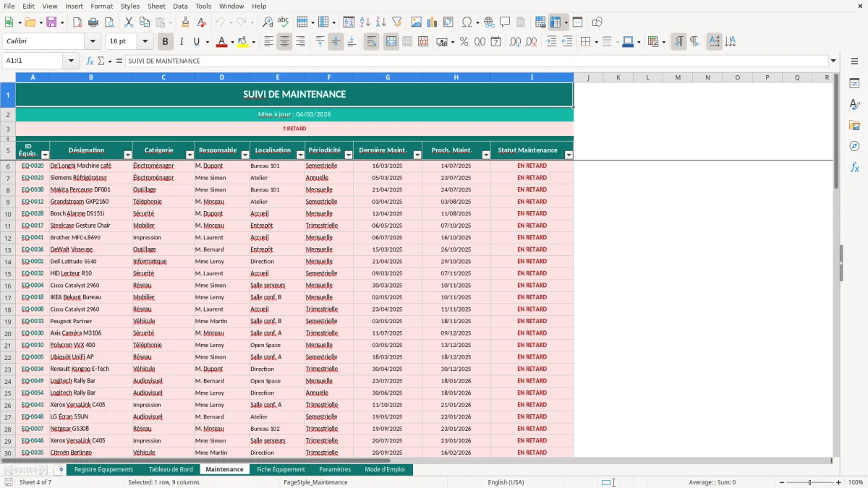The height and width of the screenshot is (488, 868).
Task: Open the Catégorie column filter dropdown
Action: click(190, 155)
